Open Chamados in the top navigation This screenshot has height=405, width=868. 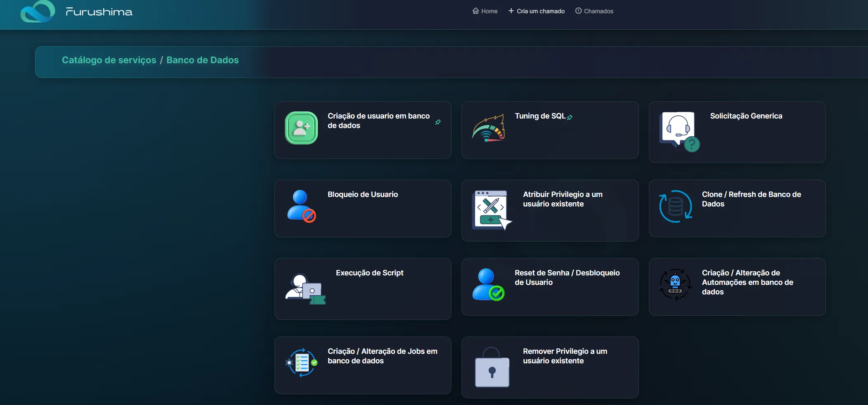pos(594,11)
